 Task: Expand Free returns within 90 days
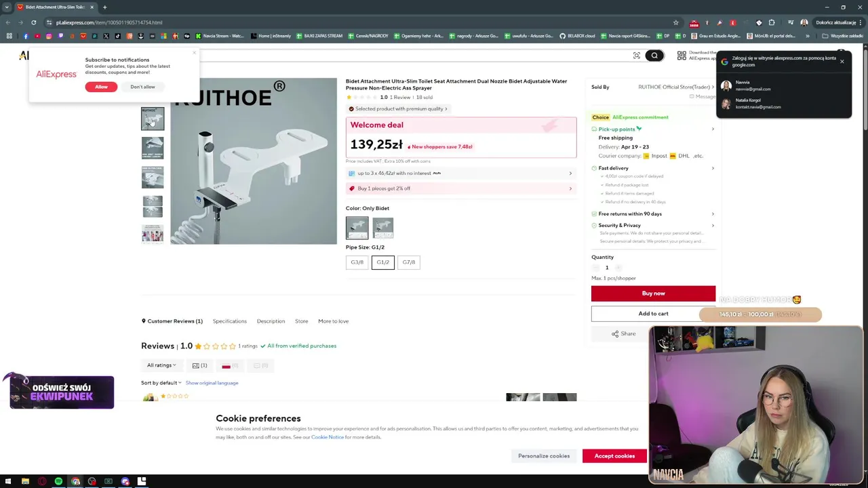(653, 214)
